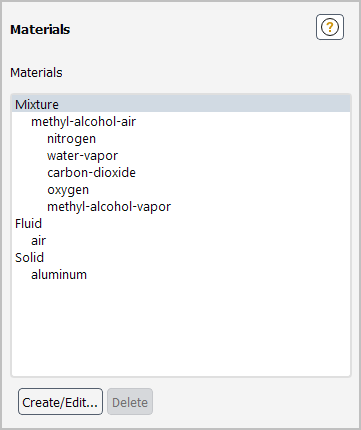
Task: Pick the water-vapor species entry
Action: (x=82, y=156)
